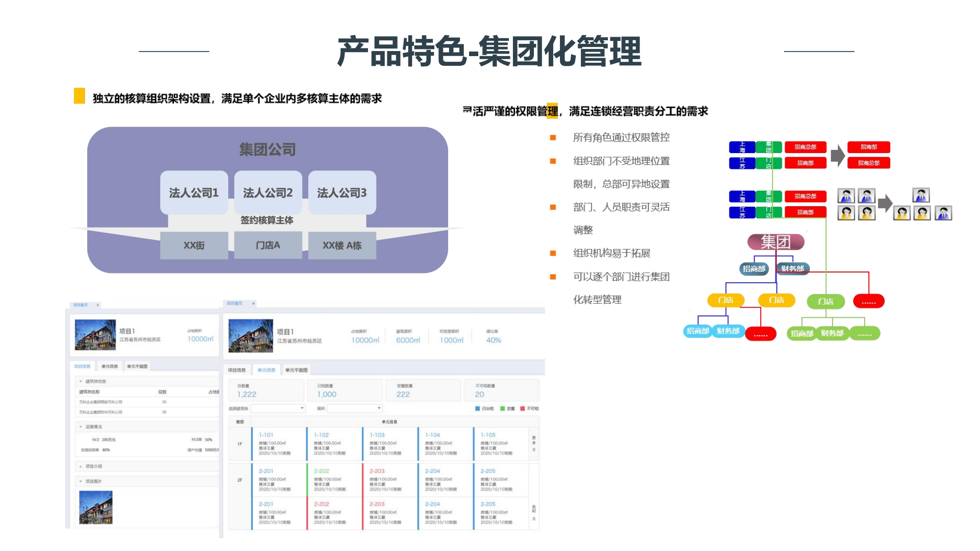Click the green 门店 node in the org chart

825,302
